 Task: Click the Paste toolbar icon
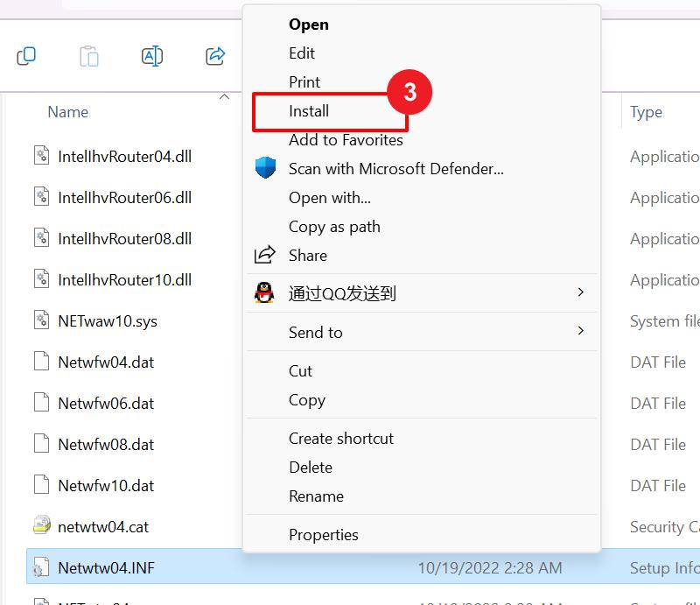[89, 56]
